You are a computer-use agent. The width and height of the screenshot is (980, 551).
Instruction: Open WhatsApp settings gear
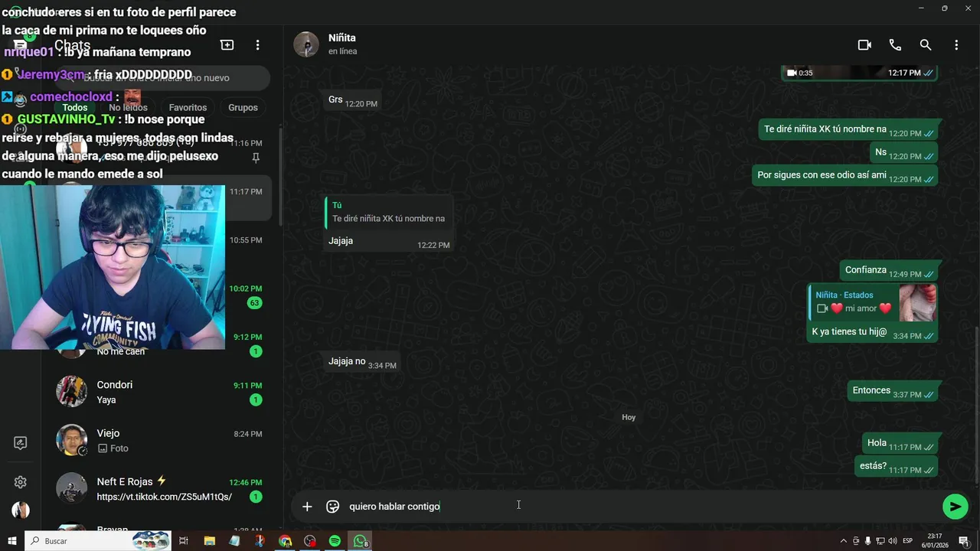(21, 482)
